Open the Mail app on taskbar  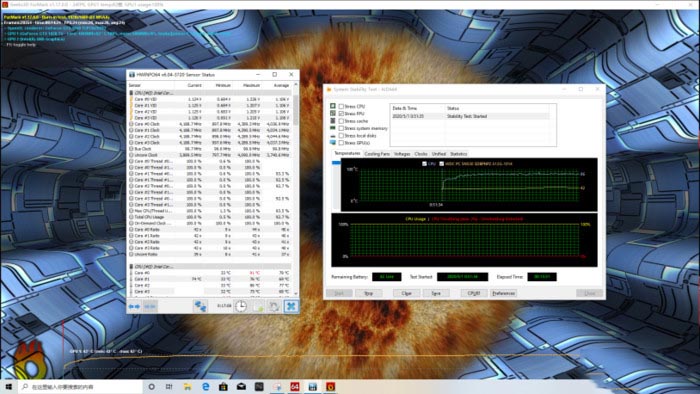coord(241,386)
